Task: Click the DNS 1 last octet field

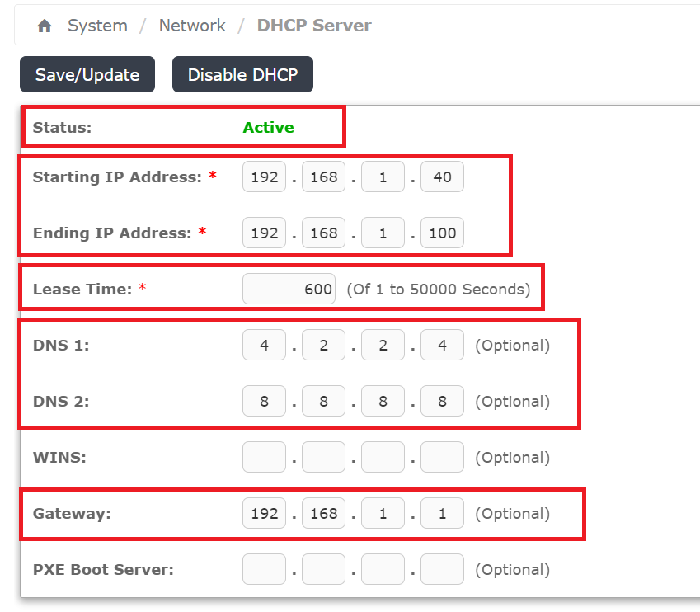Action: coord(442,345)
